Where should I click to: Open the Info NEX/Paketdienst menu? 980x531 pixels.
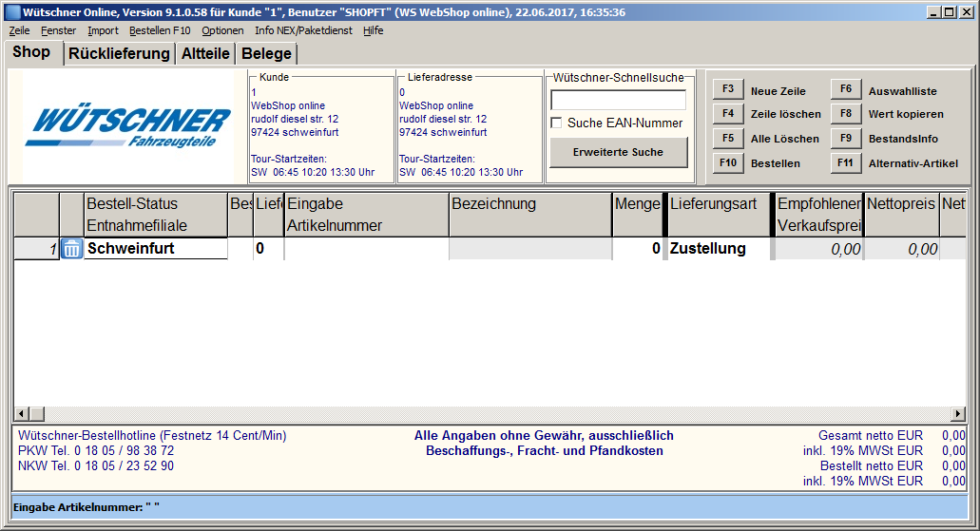304,30
